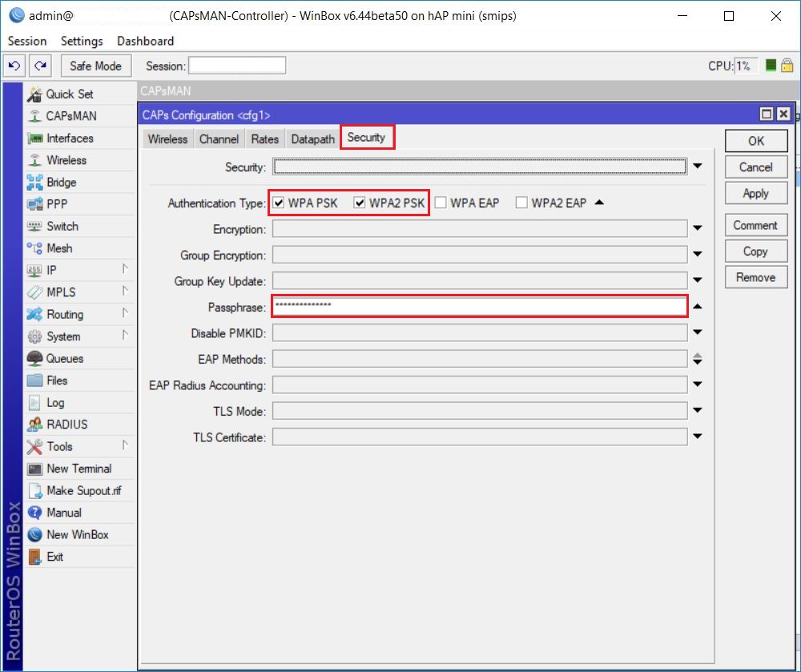Open PPP in the sidebar
The image size is (801, 672).
[x=80, y=204]
